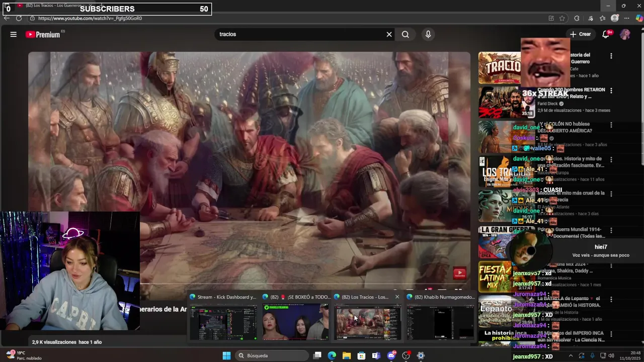
Task: Click the Crear button
Action: point(581,34)
